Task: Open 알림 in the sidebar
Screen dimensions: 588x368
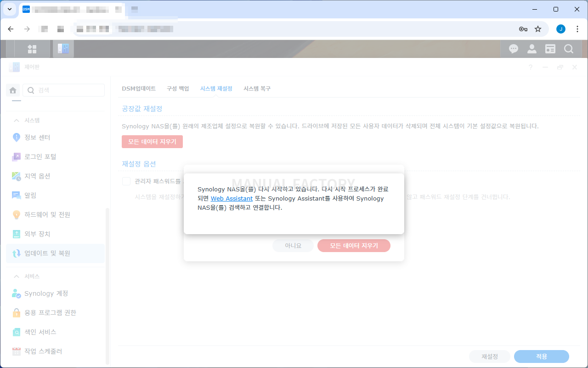Action: click(55, 195)
